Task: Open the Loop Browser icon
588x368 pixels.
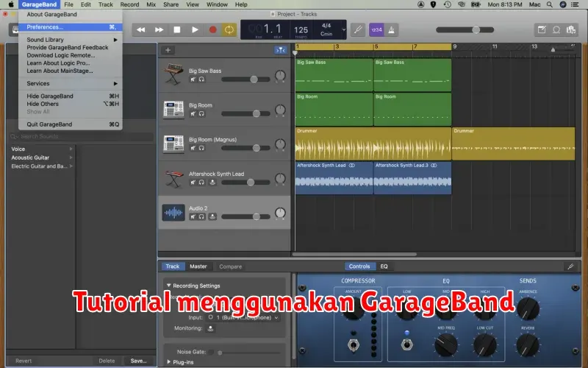Action: [x=556, y=29]
